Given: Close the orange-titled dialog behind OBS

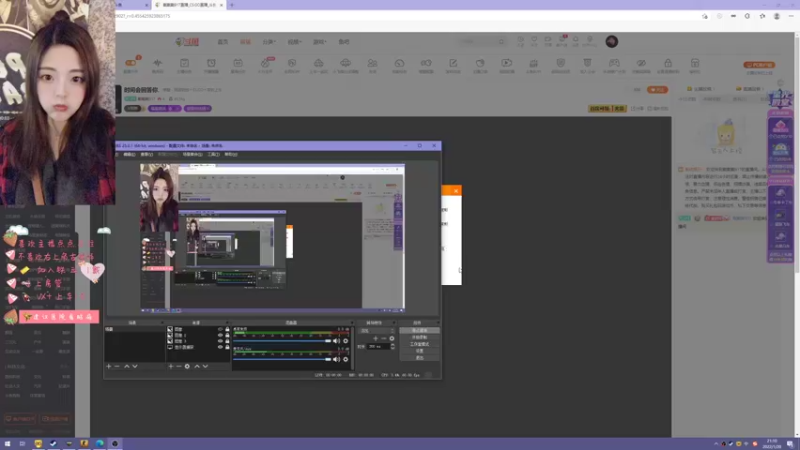Looking at the screenshot, I should click(456, 191).
